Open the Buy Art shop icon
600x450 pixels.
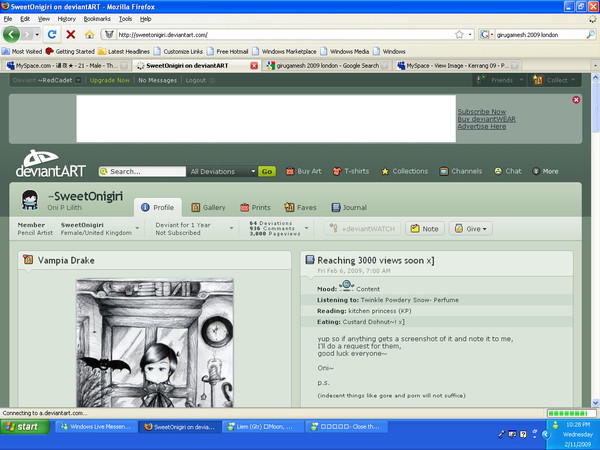coord(290,171)
